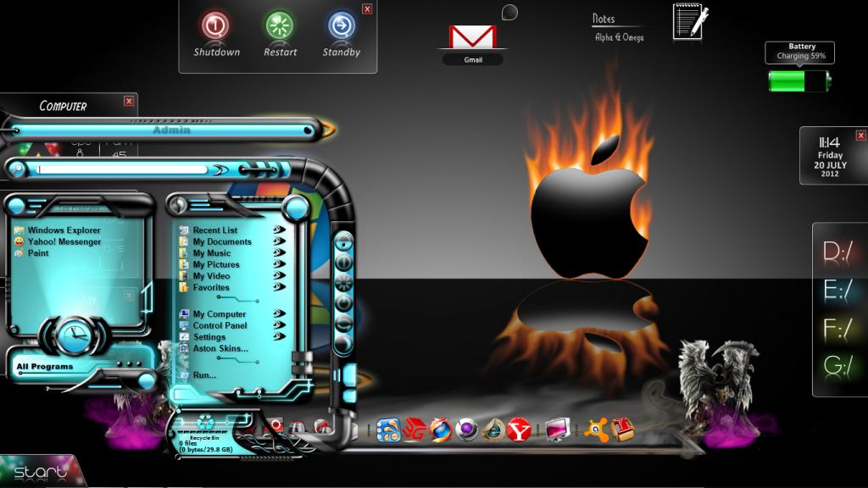Launch Internet Explorer from the dock
The height and width of the screenshot is (488, 868).
[x=492, y=430]
